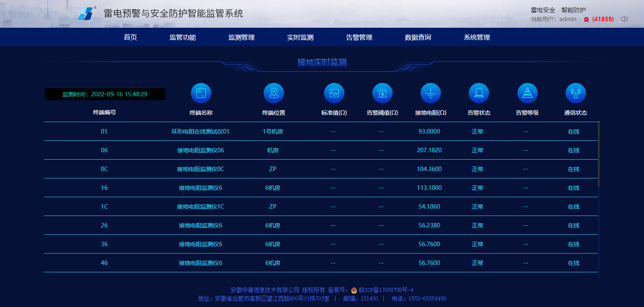Click terminal number 01
The width and height of the screenshot is (644, 307).
pos(104,131)
